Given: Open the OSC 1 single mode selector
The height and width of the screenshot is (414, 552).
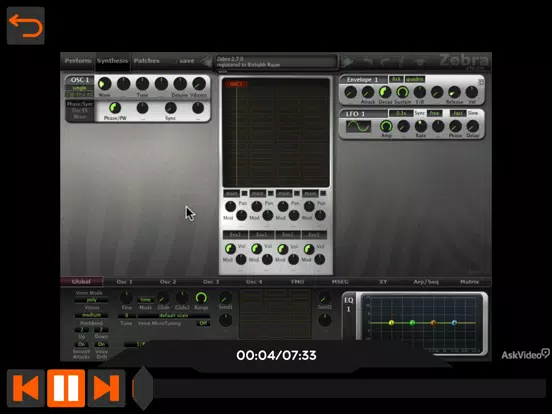Looking at the screenshot, I should coord(80,88).
